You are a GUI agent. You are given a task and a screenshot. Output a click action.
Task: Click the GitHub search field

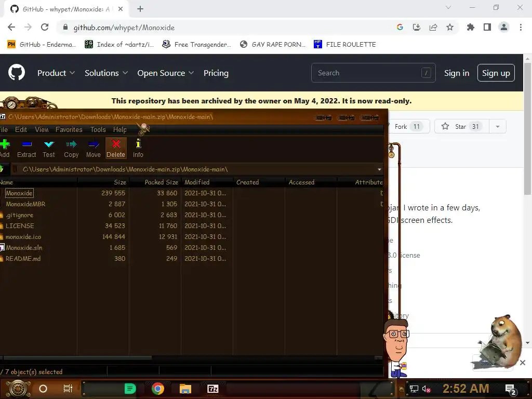pos(373,73)
